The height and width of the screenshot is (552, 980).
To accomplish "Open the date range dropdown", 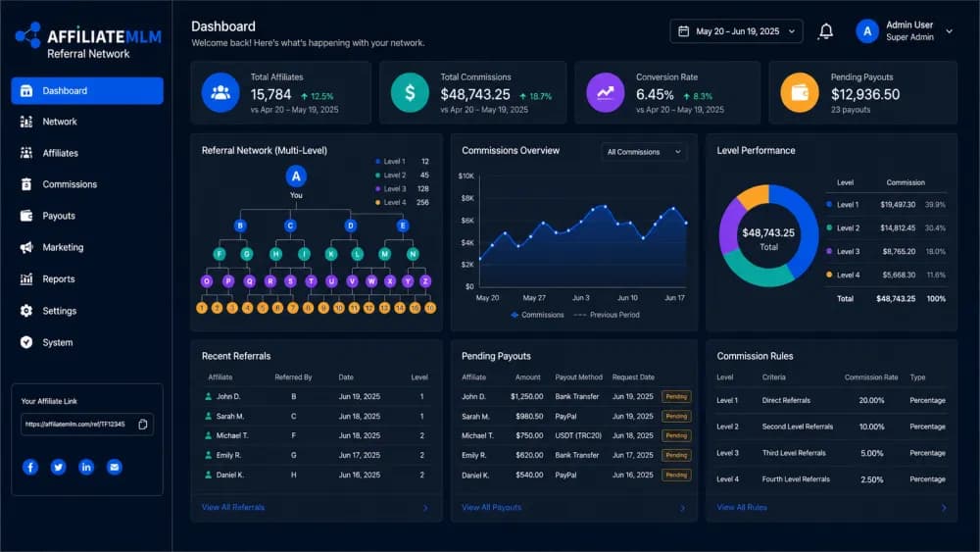I will 736,31.
